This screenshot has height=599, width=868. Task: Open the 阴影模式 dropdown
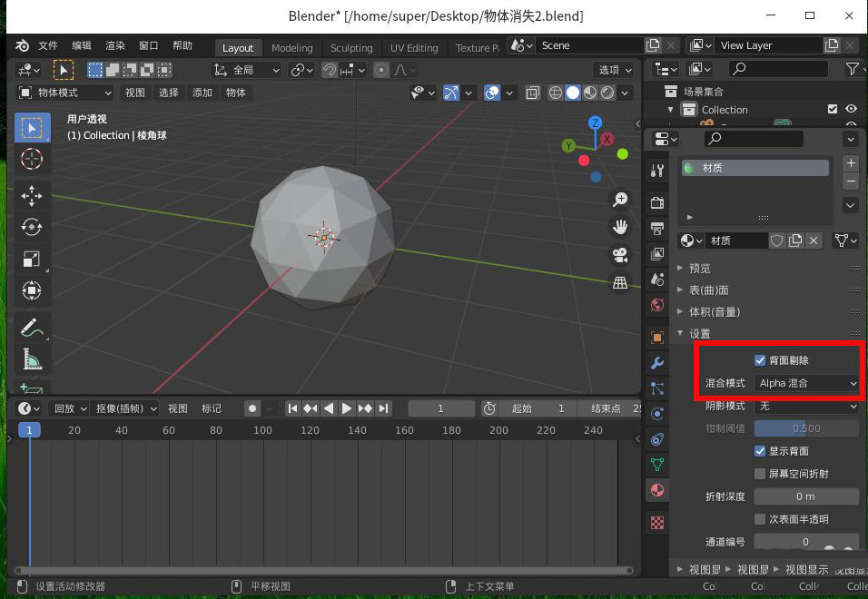[806, 406]
